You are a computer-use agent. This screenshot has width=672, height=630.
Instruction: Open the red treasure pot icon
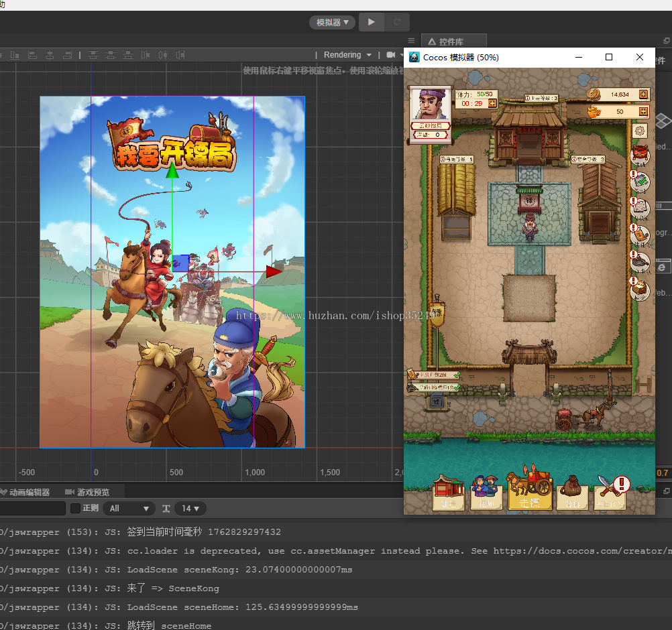point(640,155)
